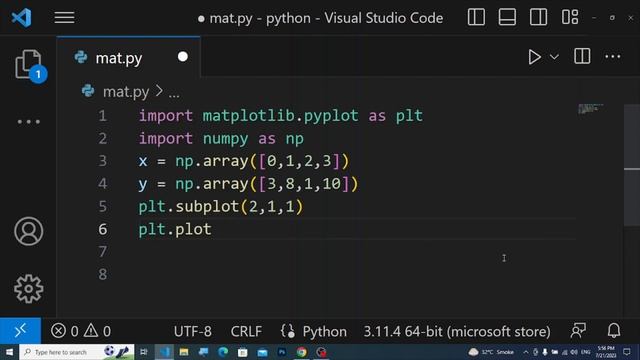Close the unsaved mat.py tab dot
This screenshot has width=640, height=360.
pyautogui.click(x=183, y=57)
